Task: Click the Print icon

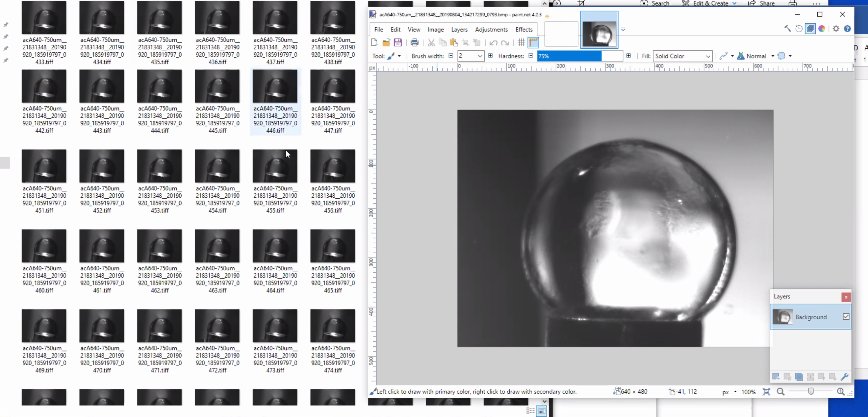Action: coord(415,42)
